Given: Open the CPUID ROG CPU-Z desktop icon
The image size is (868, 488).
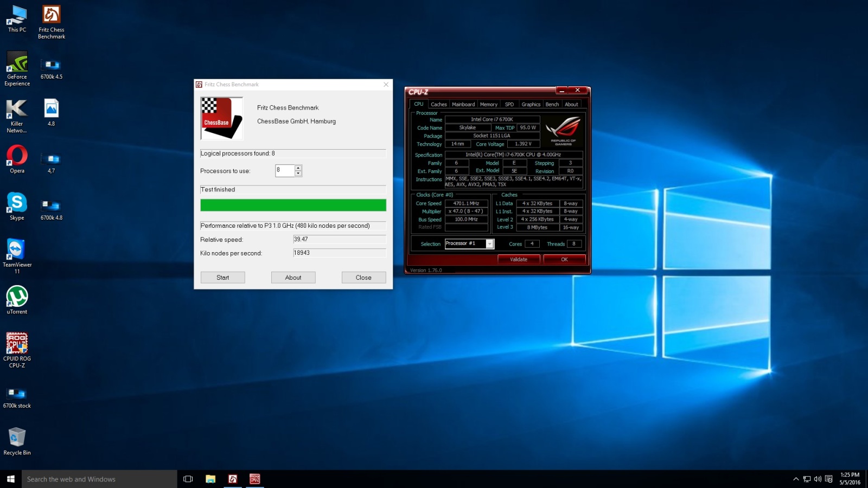Looking at the screenshot, I should [17, 349].
